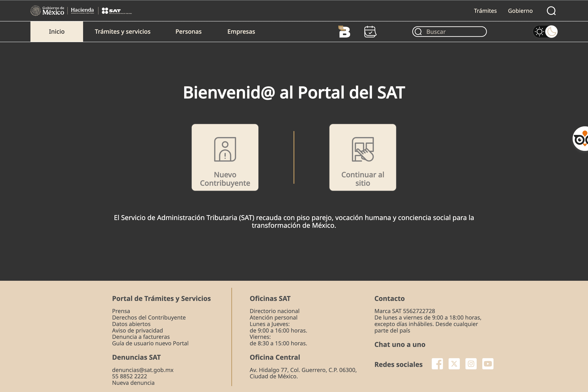This screenshot has width=588, height=392.
Task: Open Trámites y servicios menu
Action: pos(122,32)
